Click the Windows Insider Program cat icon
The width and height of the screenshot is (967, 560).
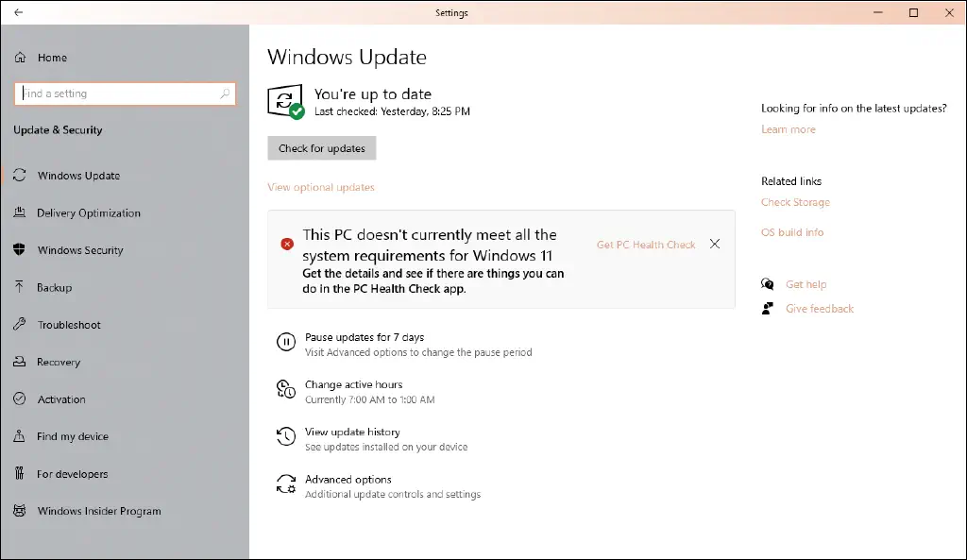click(x=20, y=511)
